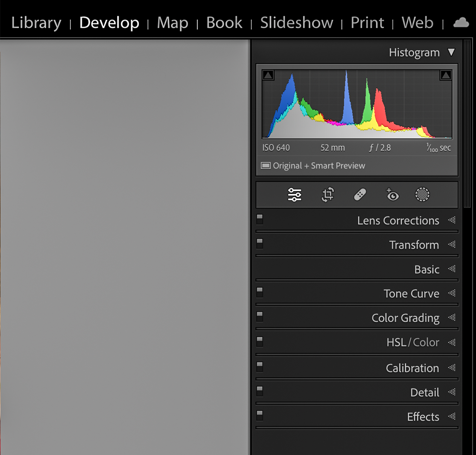Screen dimensions: 476x455
Task: Open the Slideshow module
Action: point(297,23)
